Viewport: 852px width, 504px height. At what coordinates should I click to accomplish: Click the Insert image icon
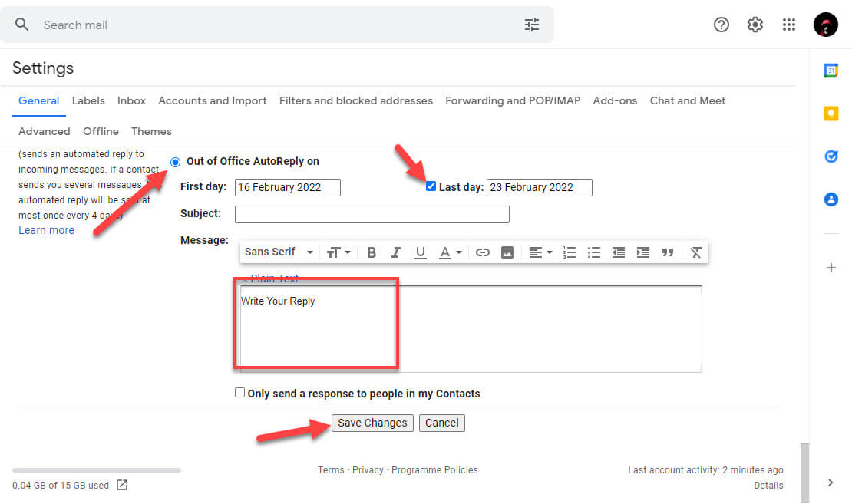click(x=507, y=252)
